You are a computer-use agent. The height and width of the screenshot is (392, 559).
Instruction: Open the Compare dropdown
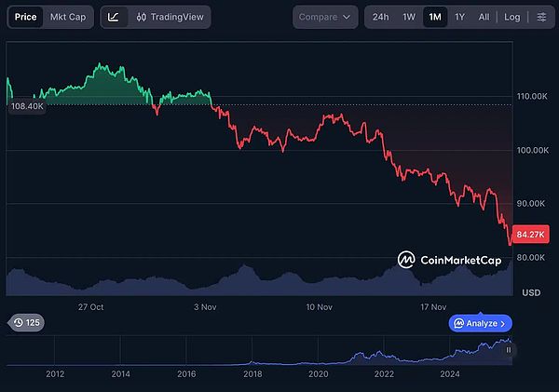[x=325, y=17]
